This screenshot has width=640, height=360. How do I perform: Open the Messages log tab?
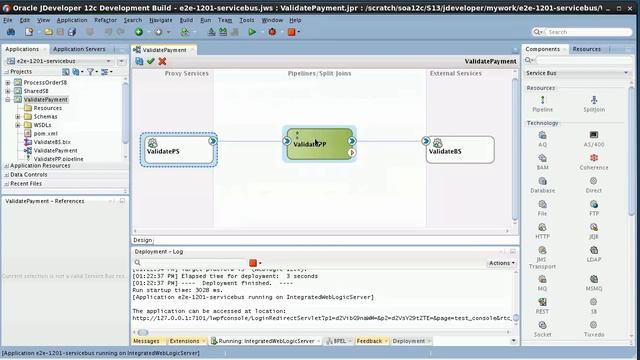146,341
